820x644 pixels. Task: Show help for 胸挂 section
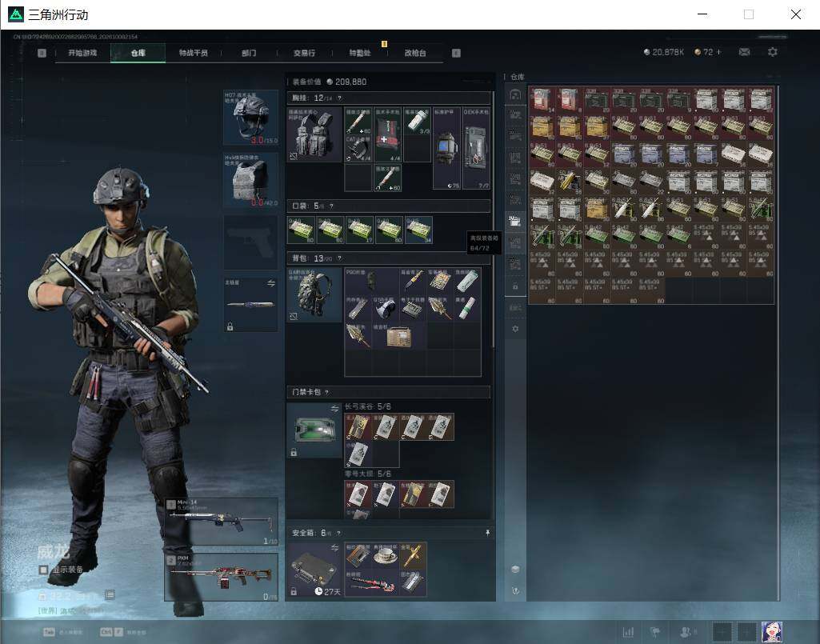(x=339, y=98)
